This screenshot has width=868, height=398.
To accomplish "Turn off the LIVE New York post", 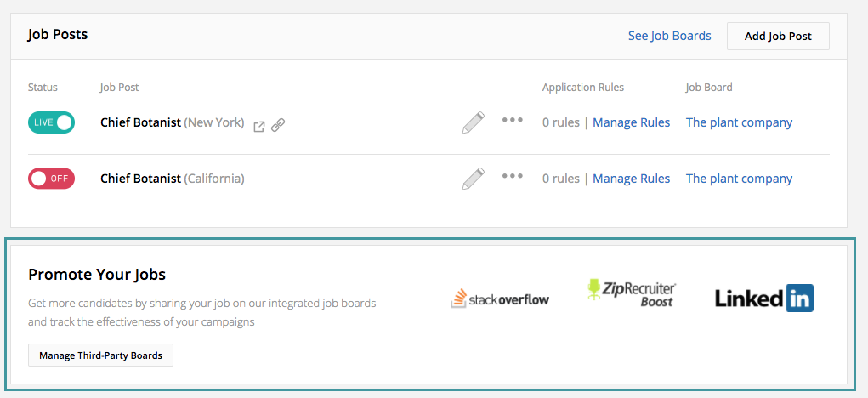I will pos(52,122).
